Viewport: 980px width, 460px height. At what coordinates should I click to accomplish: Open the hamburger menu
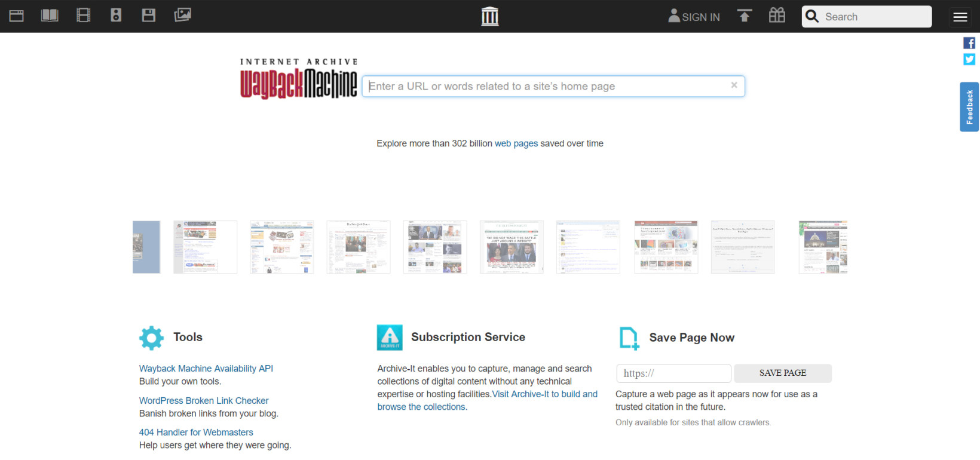pyautogui.click(x=960, y=17)
